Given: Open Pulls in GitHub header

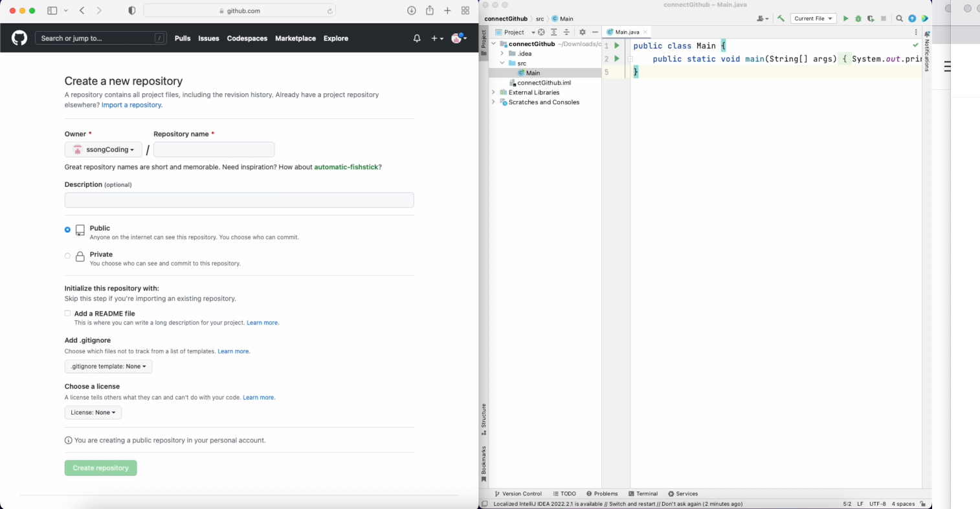Looking at the screenshot, I should [x=183, y=38].
